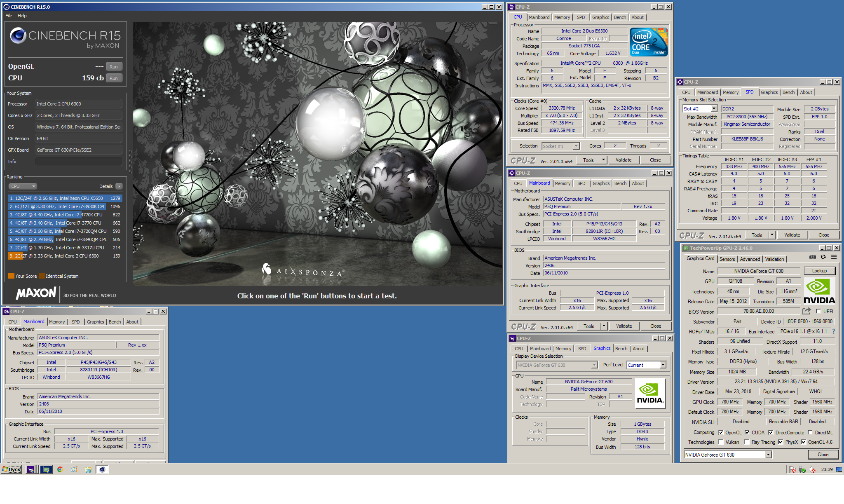The height and width of the screenshot is (504, 844).
Task: Open Memory tab in the top CPU-Z CPU window
Action: pos(562,17)
